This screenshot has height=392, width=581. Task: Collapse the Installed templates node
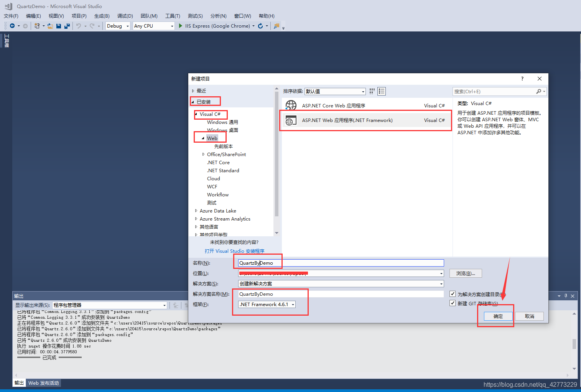[x=193, y=102]
